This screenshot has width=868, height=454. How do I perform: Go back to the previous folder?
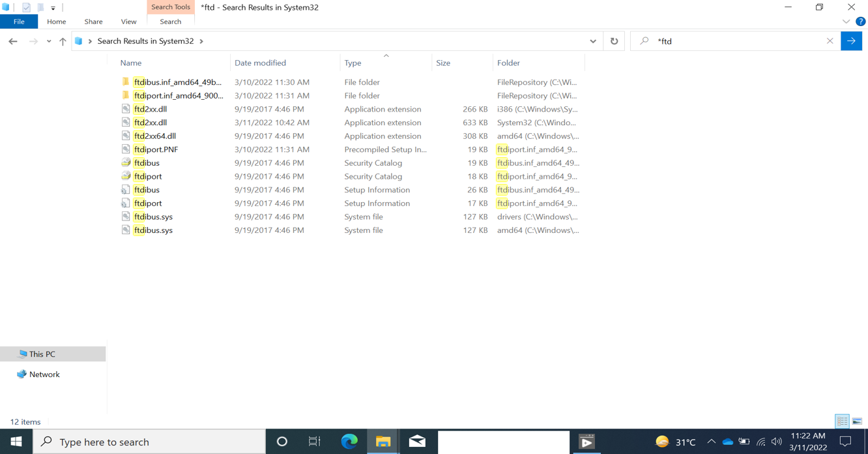pyautogui.click(x=13, y=40)
